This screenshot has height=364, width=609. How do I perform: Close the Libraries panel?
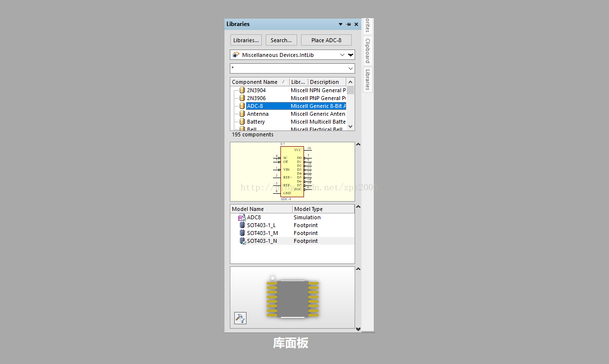[356, 24]
